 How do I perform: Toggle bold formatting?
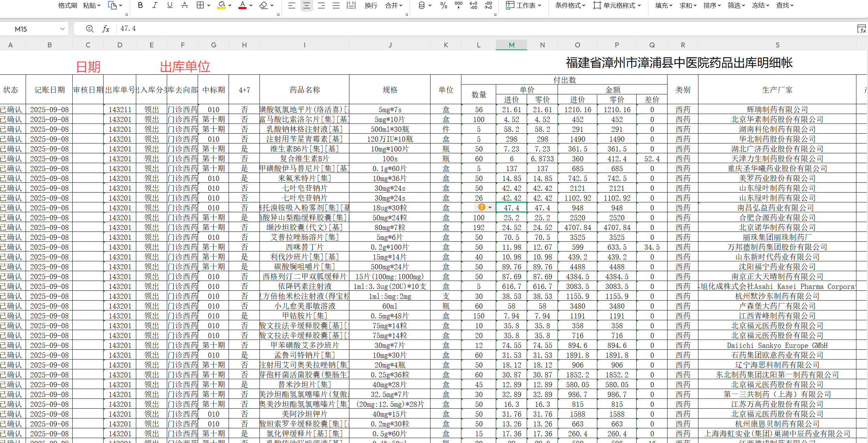point(140,5)
